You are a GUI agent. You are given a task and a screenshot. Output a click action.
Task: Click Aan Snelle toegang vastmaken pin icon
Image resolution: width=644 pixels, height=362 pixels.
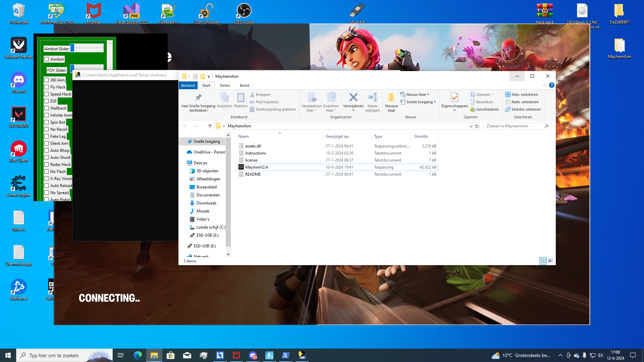(198, 98)
